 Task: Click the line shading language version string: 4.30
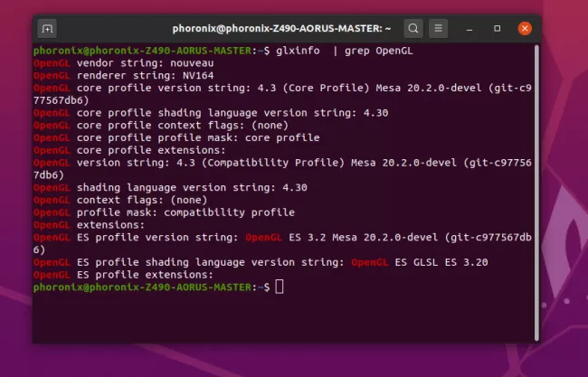(170, 187)
